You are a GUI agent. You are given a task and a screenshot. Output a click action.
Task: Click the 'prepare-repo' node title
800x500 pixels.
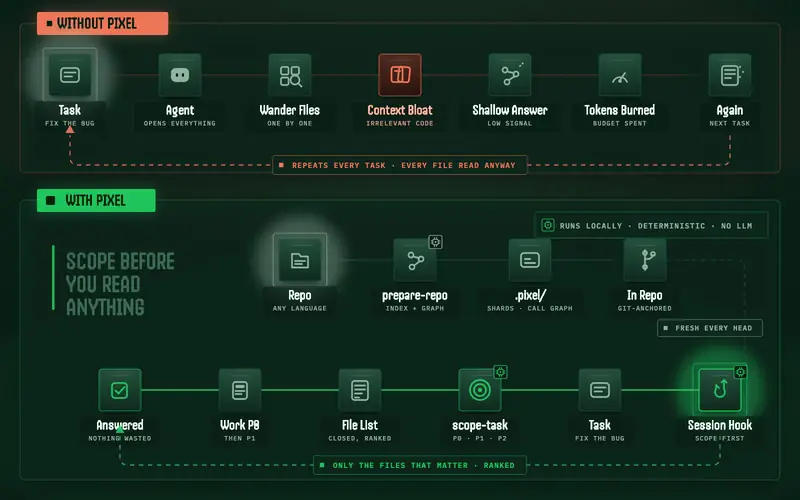415,295
